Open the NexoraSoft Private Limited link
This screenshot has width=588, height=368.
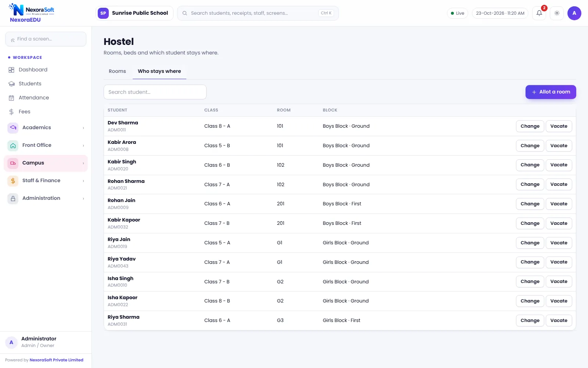(56, 360)
